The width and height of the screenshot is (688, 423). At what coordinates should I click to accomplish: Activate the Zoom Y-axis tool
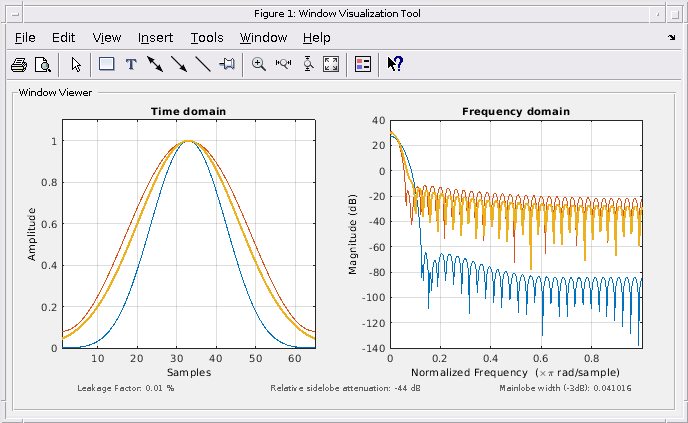[x=308, y=64]
